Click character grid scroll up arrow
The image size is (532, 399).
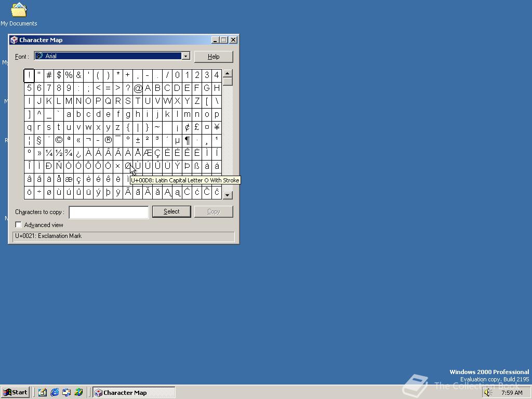(x=228, y=73)
